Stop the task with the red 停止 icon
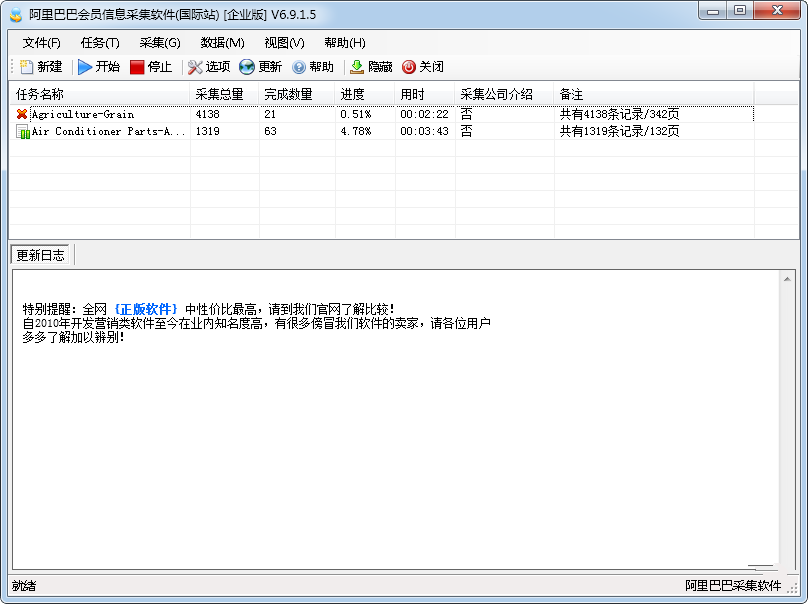This screenshot has height=604, width=808. (137, 67)
